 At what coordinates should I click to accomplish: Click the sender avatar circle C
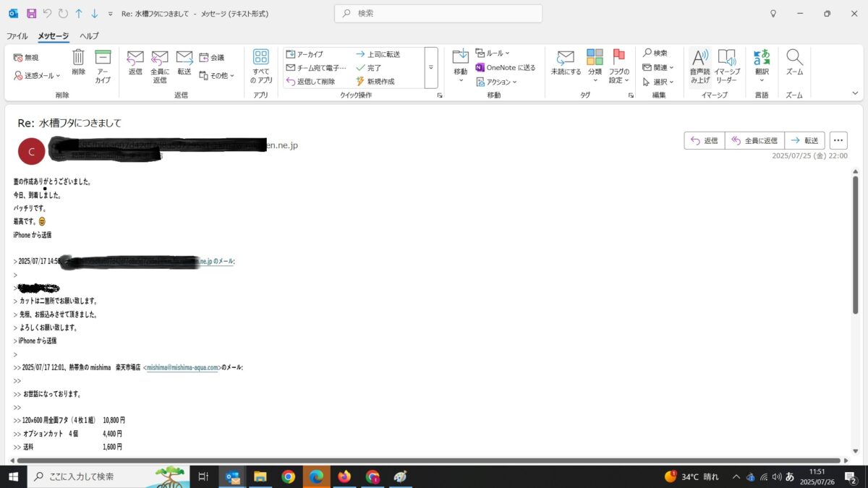click(30, 151)
